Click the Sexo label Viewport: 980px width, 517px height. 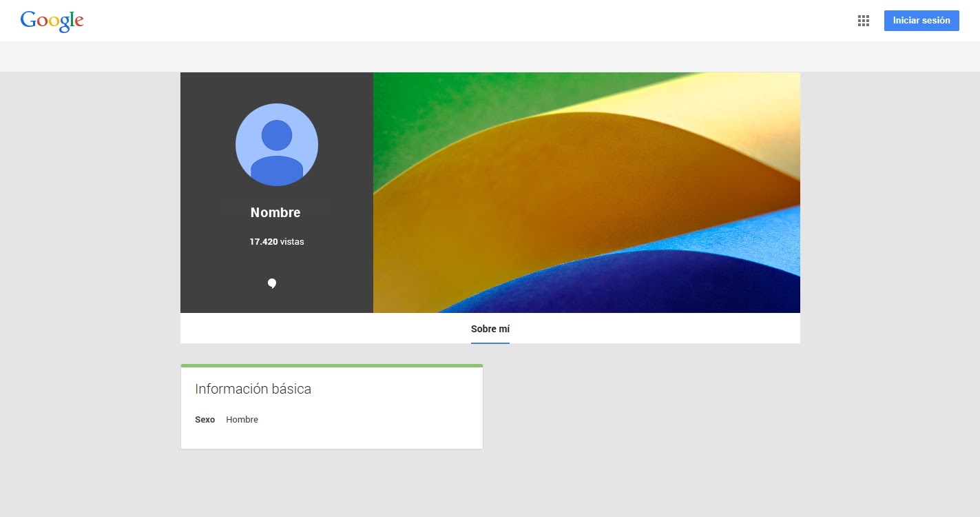click(x=205, y=419)
